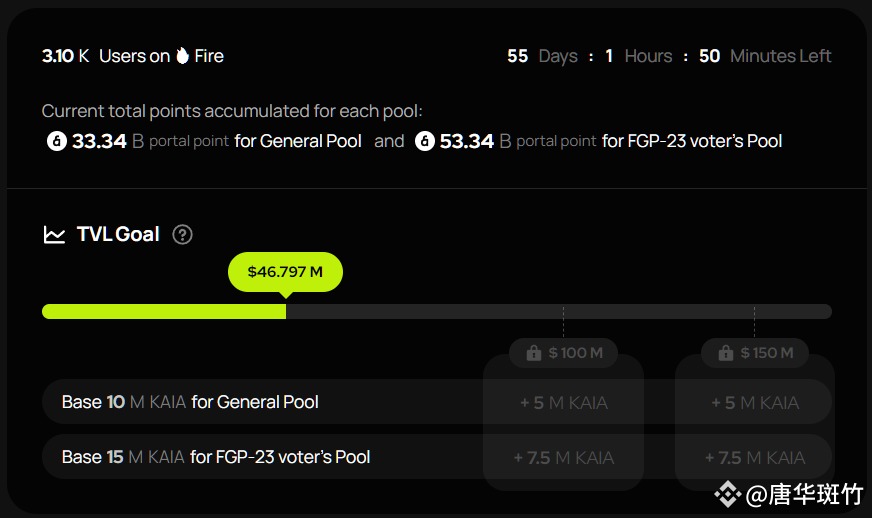Click the $150 M locked milestone badge
This screenshot has height=518, width=872.
click(755, 353)
